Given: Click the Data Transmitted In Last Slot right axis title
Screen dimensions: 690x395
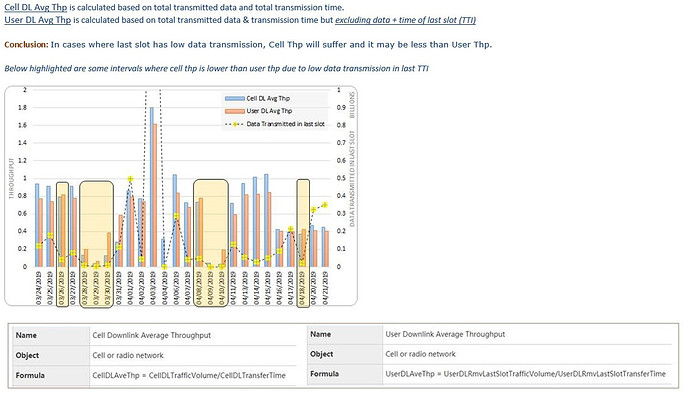Looking at the screenshot, I should pos(352,178).
